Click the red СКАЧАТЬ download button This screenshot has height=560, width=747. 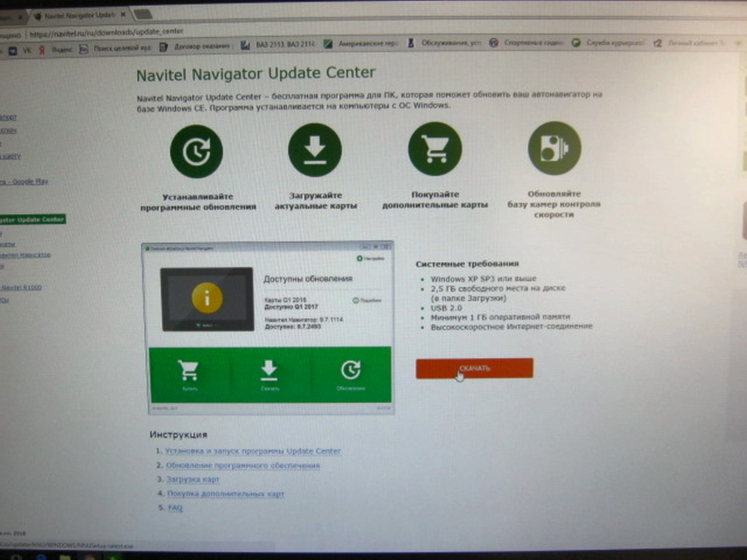pyautogui.click(x=474, y=368)
